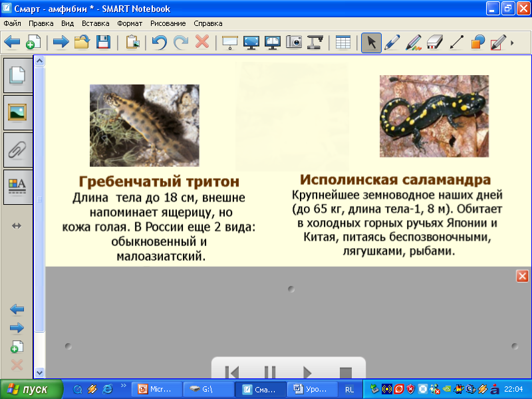Open the Page Sorter side tab
Screen dimensions: 532x399
click(18, 75)
